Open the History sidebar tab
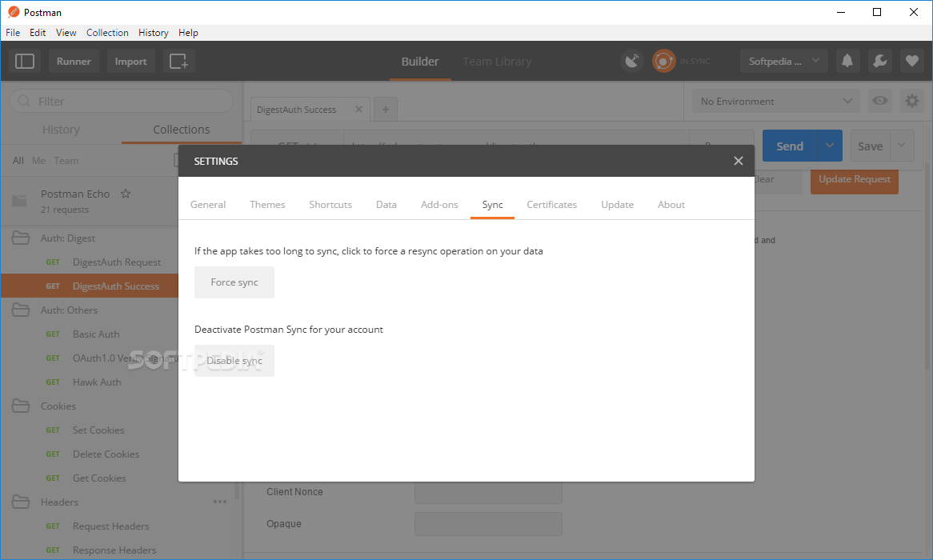 click(61, 129)
